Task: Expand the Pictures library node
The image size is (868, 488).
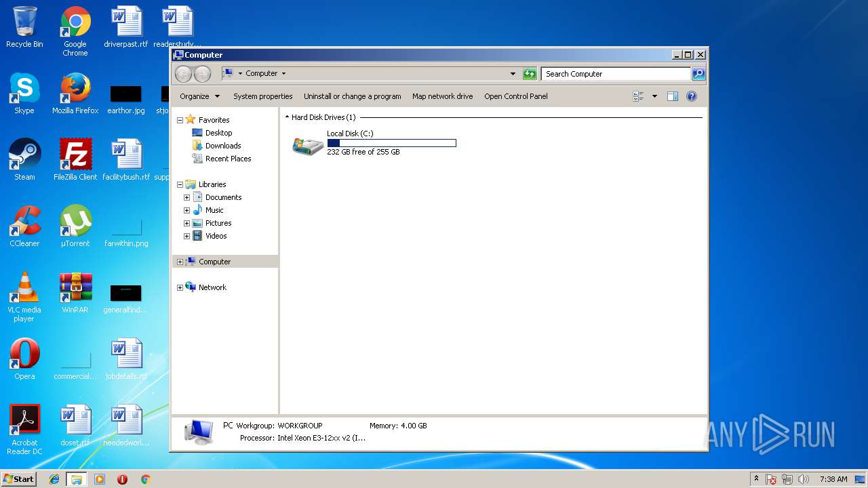Action: (187, 223)
